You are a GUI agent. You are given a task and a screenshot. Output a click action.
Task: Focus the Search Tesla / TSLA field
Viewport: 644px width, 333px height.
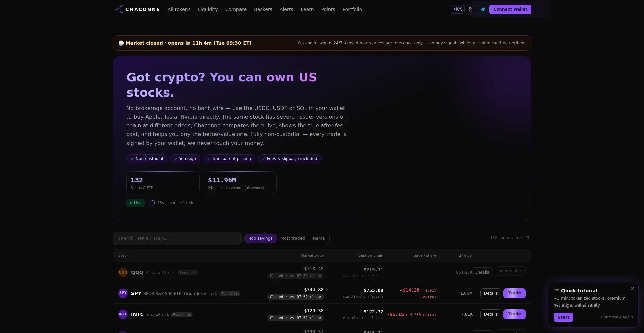pos(177,238)
